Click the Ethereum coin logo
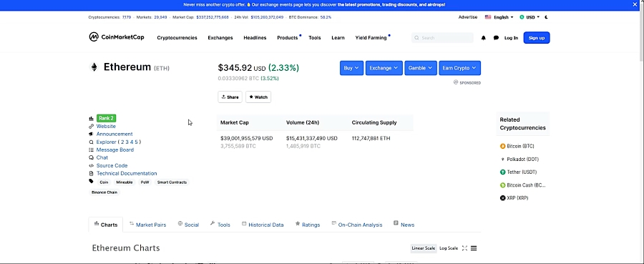Screen dimensions: 644x264 (94, 67)
